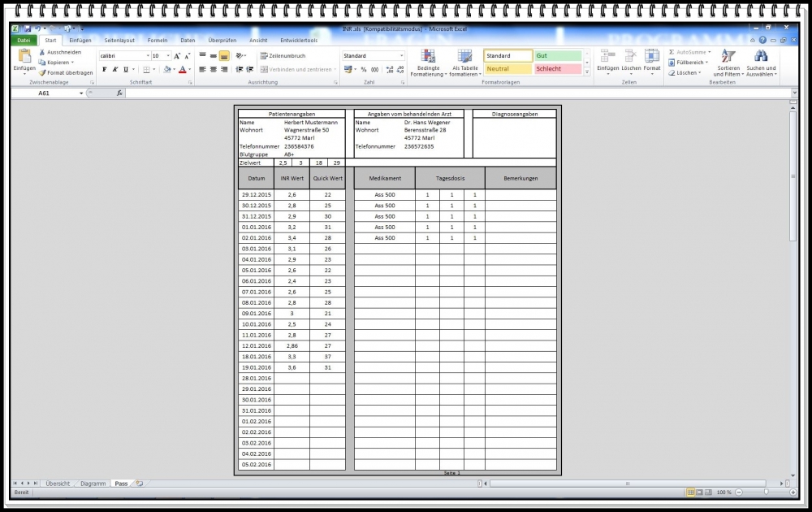Viewport: 812px width, 512px height.
Task: Click the Datei file button
Action: (x=24, y=40)
